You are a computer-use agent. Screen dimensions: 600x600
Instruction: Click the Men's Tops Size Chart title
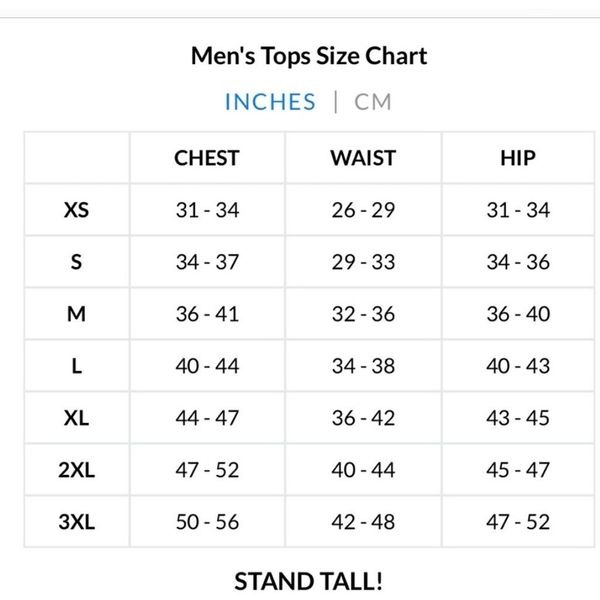click(309, 56)
